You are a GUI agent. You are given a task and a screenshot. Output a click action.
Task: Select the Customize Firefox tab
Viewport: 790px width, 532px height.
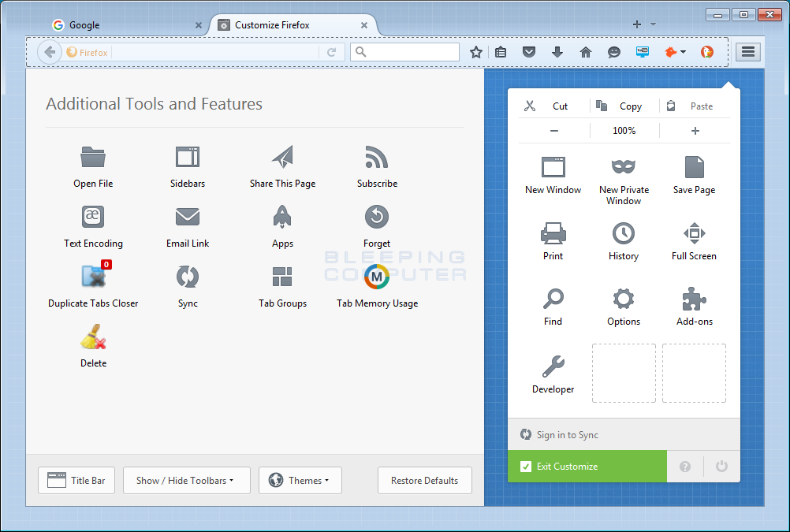coord(293,24)
